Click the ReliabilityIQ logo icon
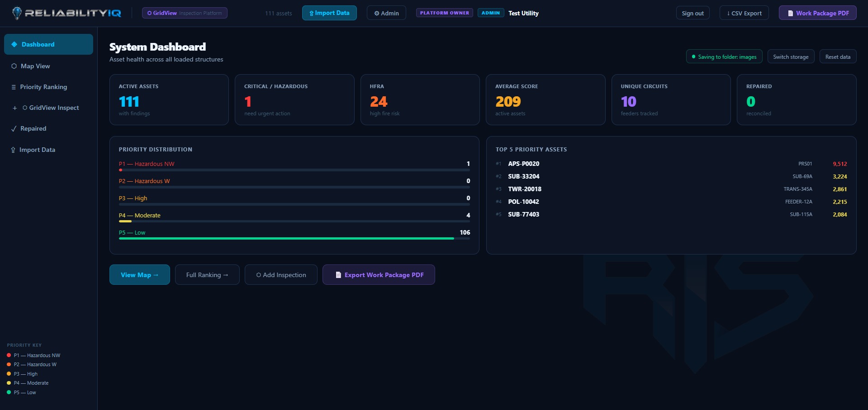868x410 pixels. pos(17,13)
